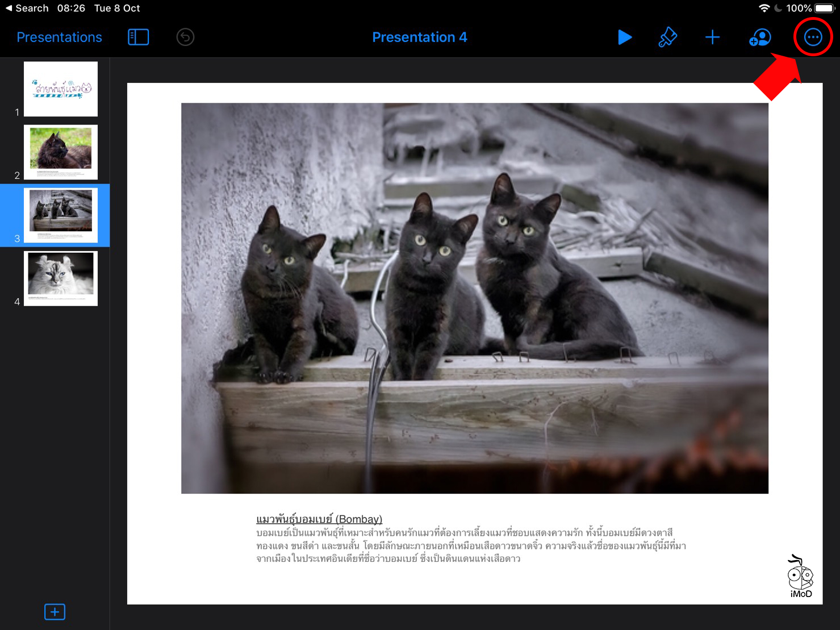840x630 pixels.
Task: Go back to Presentations
Action: point(59,37)
